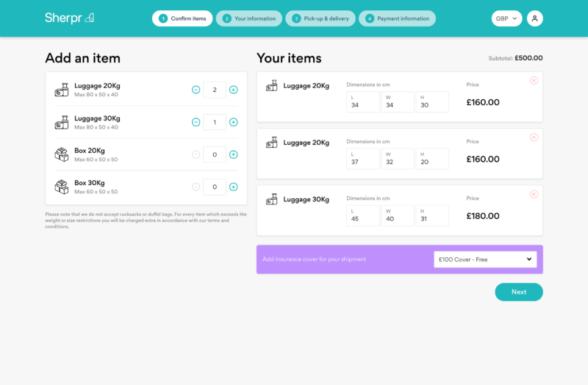Edit length 45 of Luggage 30Kg item
This screenshot has width=588, height=385.
pos(363,215)
